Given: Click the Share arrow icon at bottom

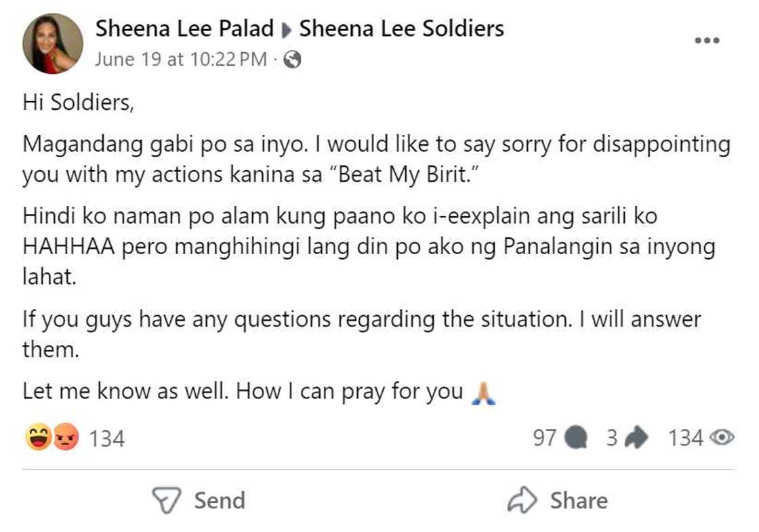Looking at the screenshot, I should 522,501.
